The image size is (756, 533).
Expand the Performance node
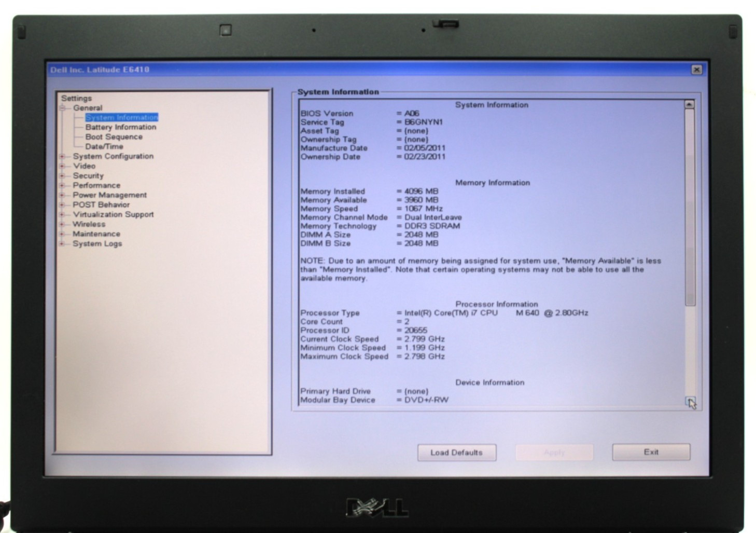point(62,185)
